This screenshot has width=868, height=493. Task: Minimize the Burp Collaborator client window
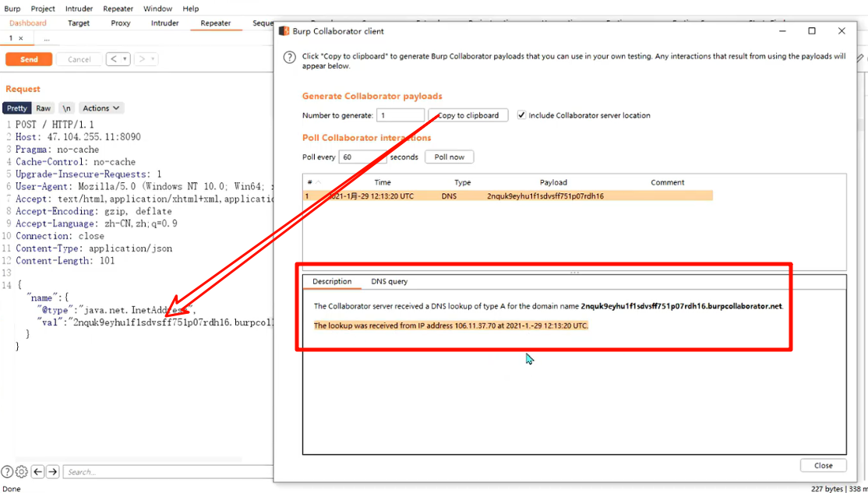click(782, 31)
